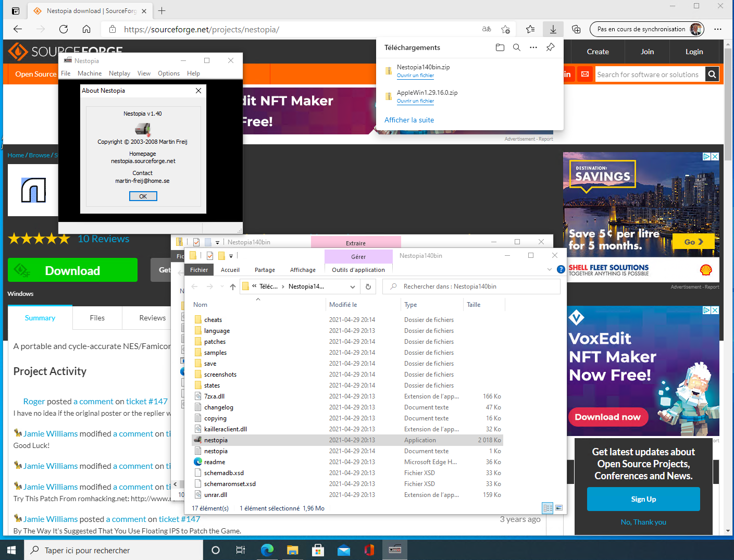Open Microsoft Store from the taskbar

click(x=318, y=550)
